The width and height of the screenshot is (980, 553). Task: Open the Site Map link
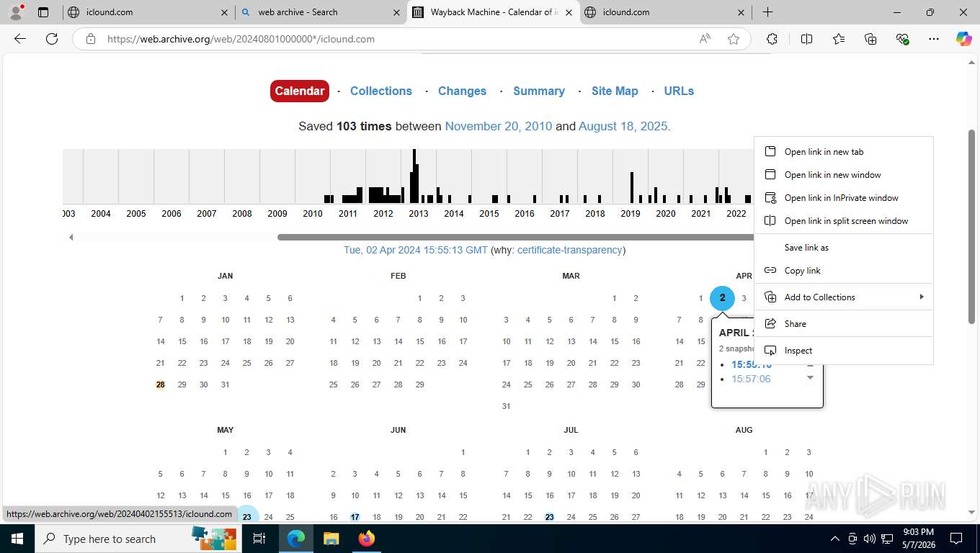[615, 91]
